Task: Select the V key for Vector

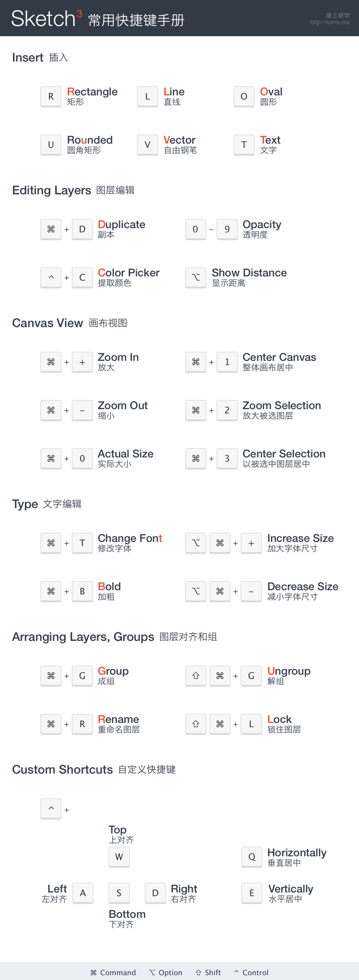Action: click(148, 145)
